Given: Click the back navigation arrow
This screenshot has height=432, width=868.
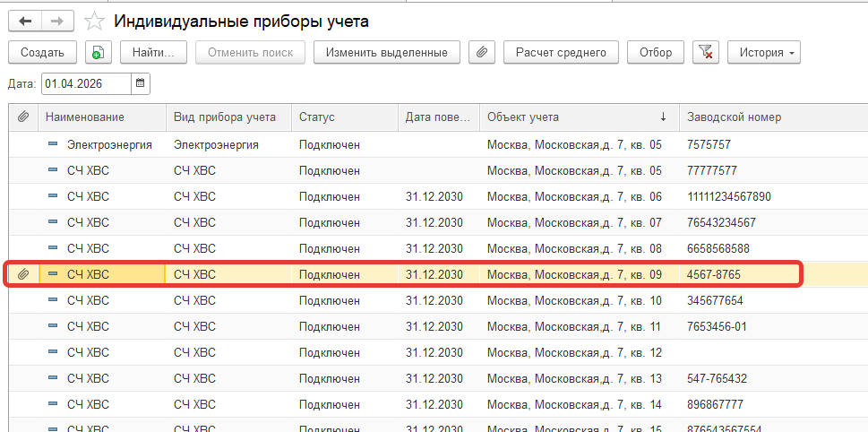Looking at the screenshot, I should click(24, 21).
